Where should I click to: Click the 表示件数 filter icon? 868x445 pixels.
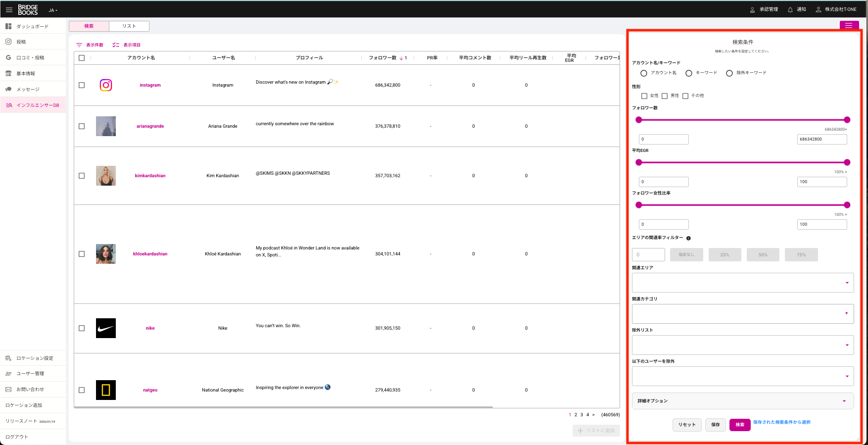79,45
